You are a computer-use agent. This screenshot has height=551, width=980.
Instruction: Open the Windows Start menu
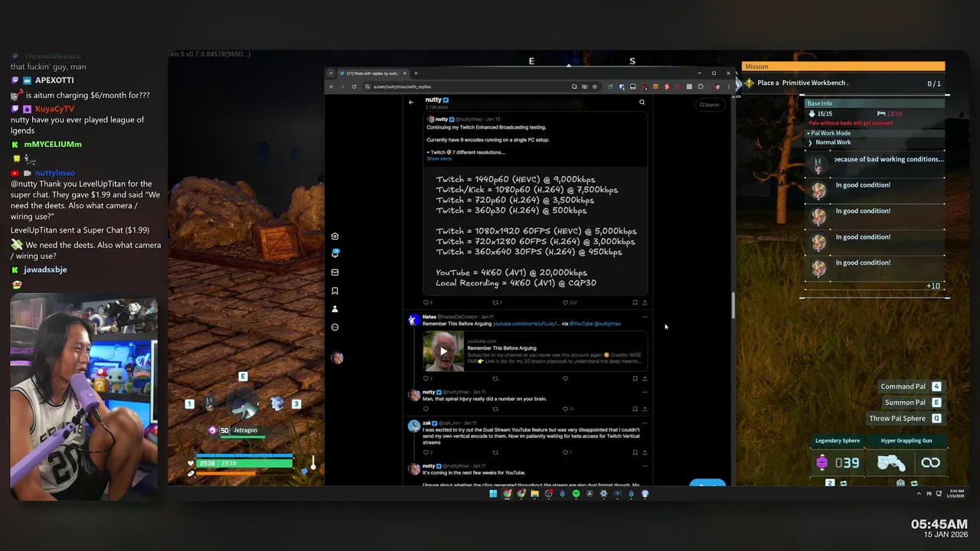tap(493, 494)
